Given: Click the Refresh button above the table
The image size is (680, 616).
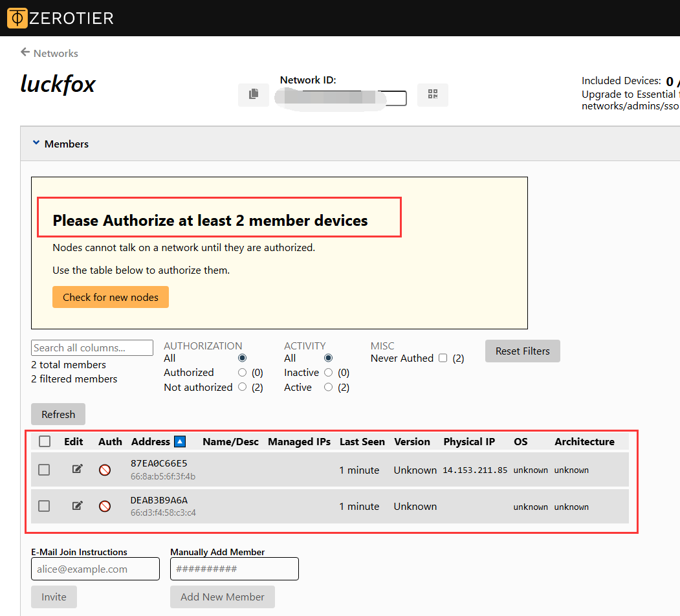Looking at the screenshot, I should pyautogui.click(x=58, y=414).
